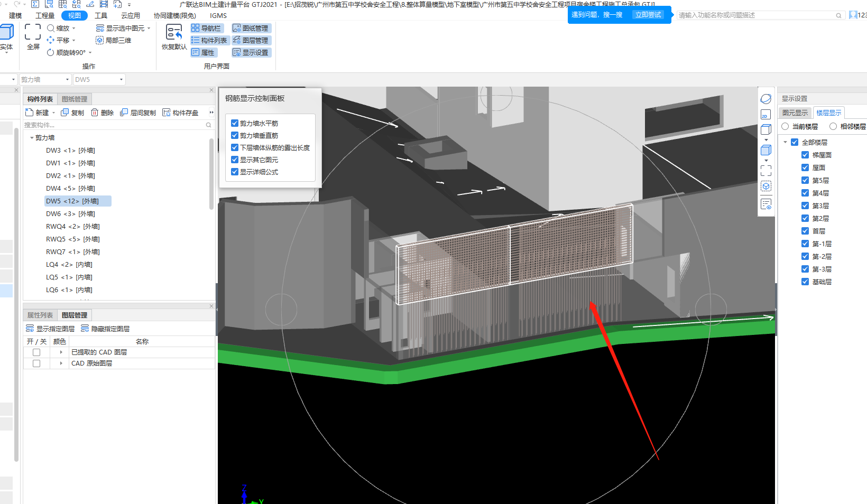The width and height of the screenshot is (867, 504).
Task: Uncheck the 第-1层 floor checkbox
Action: (805, 244)
